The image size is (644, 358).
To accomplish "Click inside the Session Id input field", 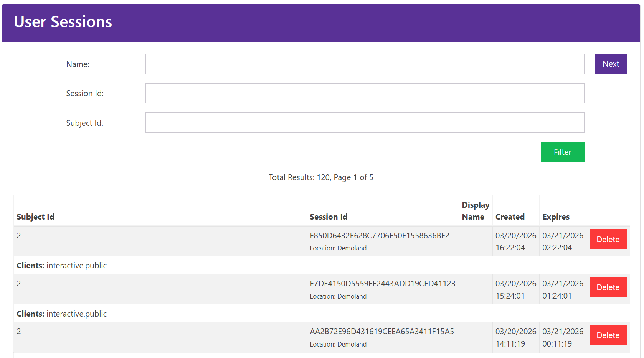I will (365, 93).
